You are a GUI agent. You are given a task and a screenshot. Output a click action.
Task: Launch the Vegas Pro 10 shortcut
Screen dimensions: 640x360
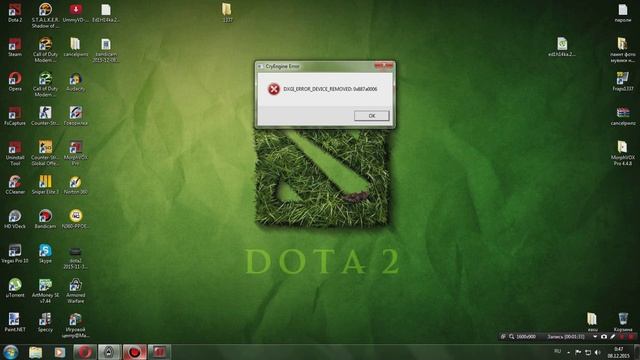point(15,253)
